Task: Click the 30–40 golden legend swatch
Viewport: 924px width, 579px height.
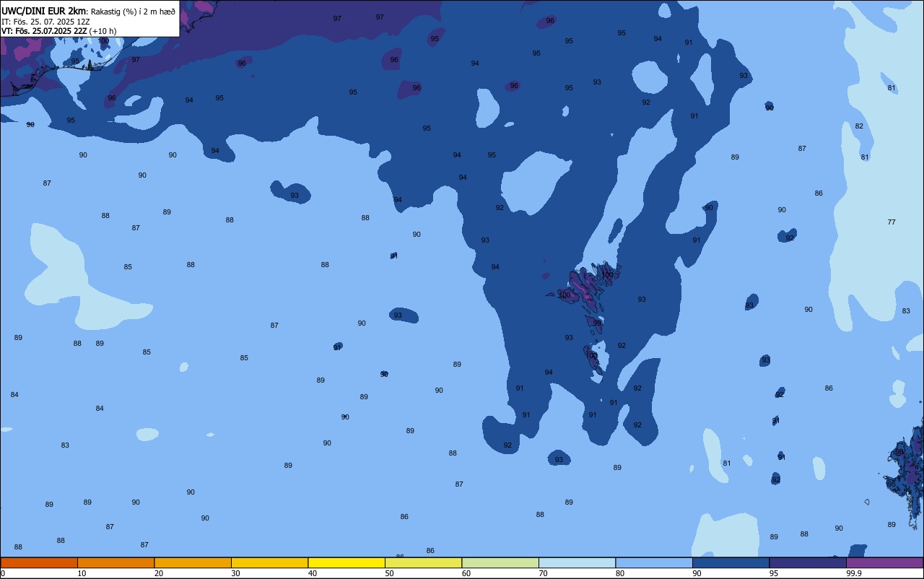Action: (269, 562)
